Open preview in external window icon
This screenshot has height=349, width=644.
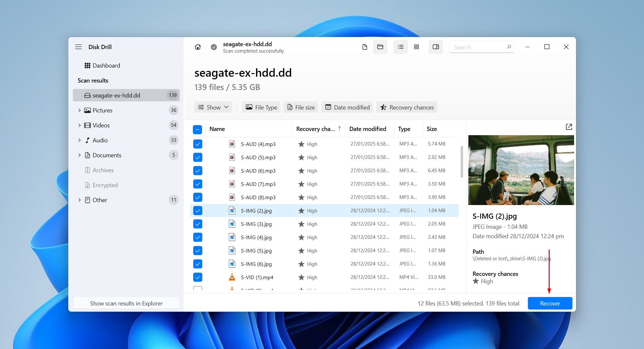[569, 127]
